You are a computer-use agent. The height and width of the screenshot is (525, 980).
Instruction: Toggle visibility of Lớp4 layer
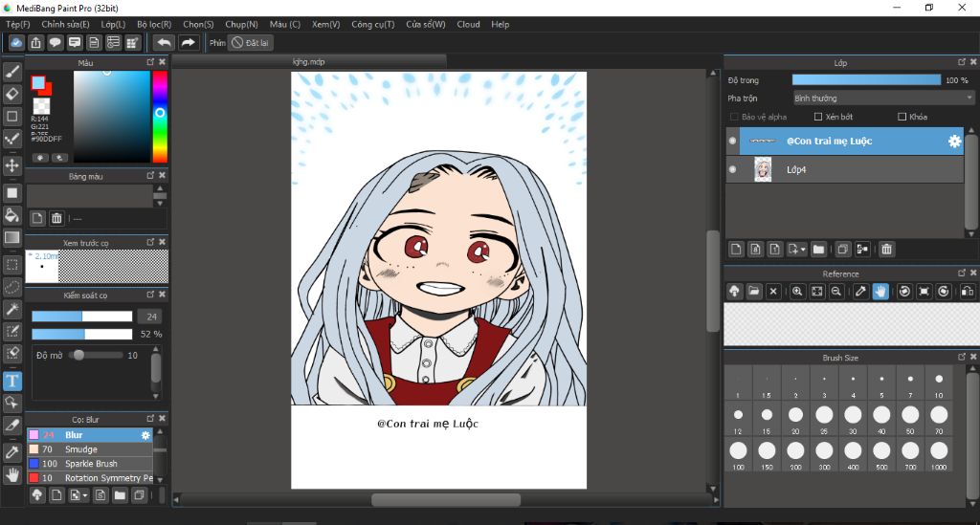732,169
